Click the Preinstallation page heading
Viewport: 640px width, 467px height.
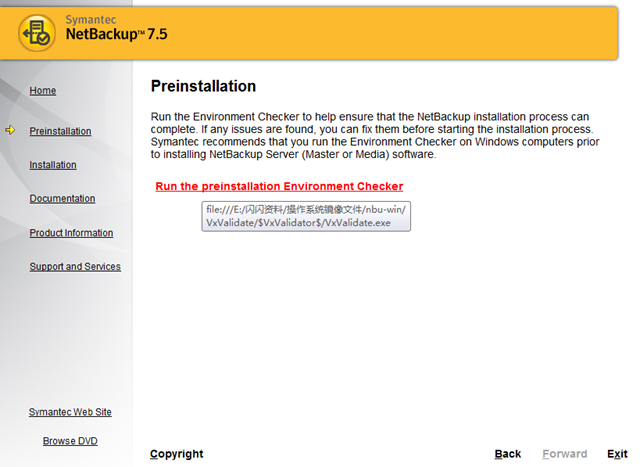[203, 86]
